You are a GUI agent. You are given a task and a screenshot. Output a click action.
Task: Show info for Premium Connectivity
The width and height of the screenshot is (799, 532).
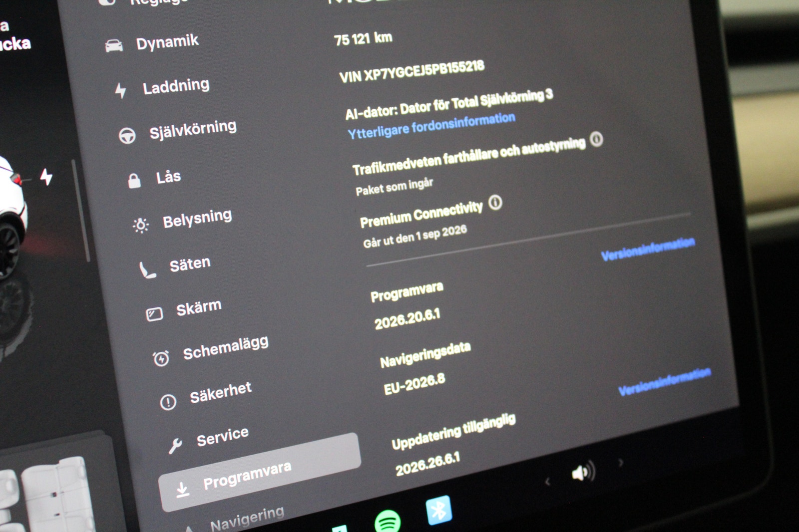(495, 203)
